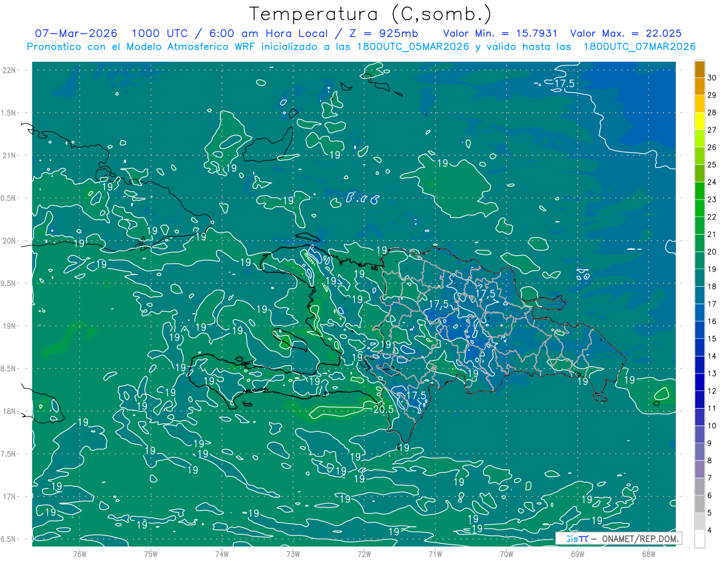Click the '68W' longitude axis label
The image size is (728, 562).
pyautogui.click(x=649, y=554)
